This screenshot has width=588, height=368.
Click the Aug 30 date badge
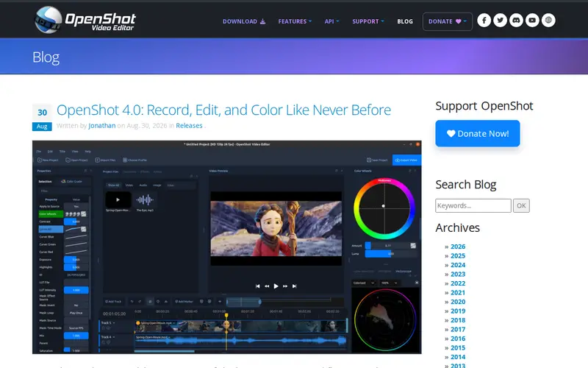[x=42, y=118]
